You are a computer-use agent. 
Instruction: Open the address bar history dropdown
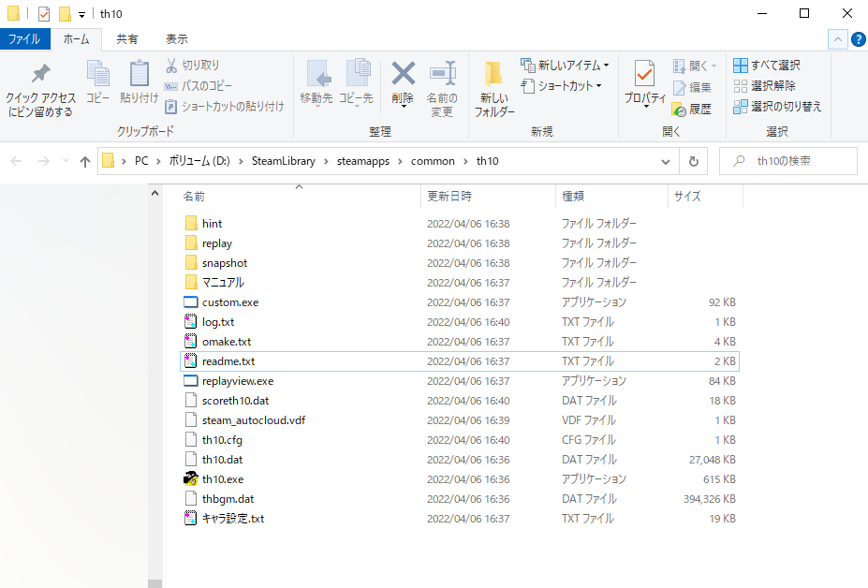[665, 162]
